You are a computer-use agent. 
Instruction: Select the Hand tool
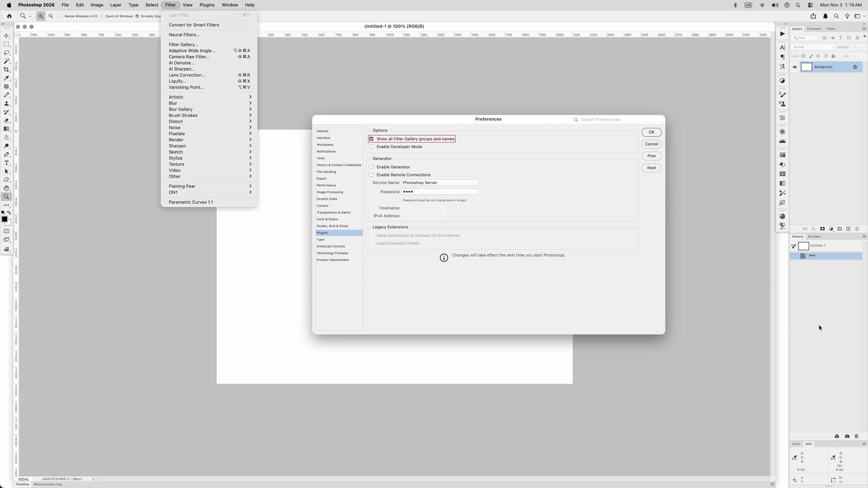6,188
